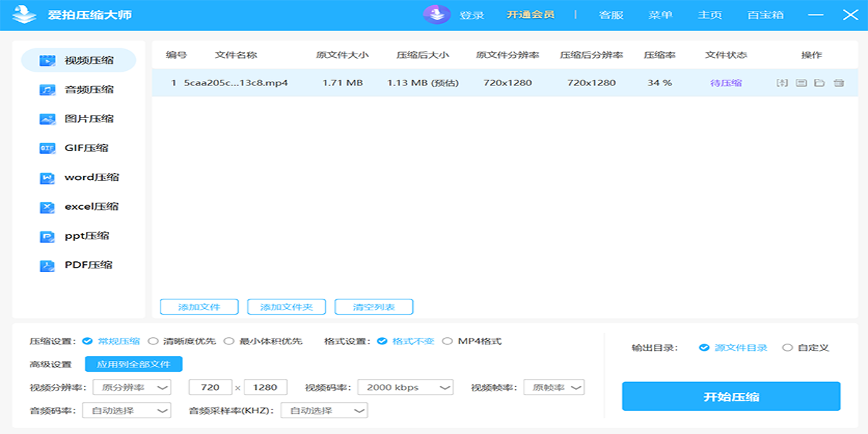The height and width of the screenshot is (434, 868).
Task: Select the GIF压缩 sidebar icon
Action: click(x=48, y=148)
